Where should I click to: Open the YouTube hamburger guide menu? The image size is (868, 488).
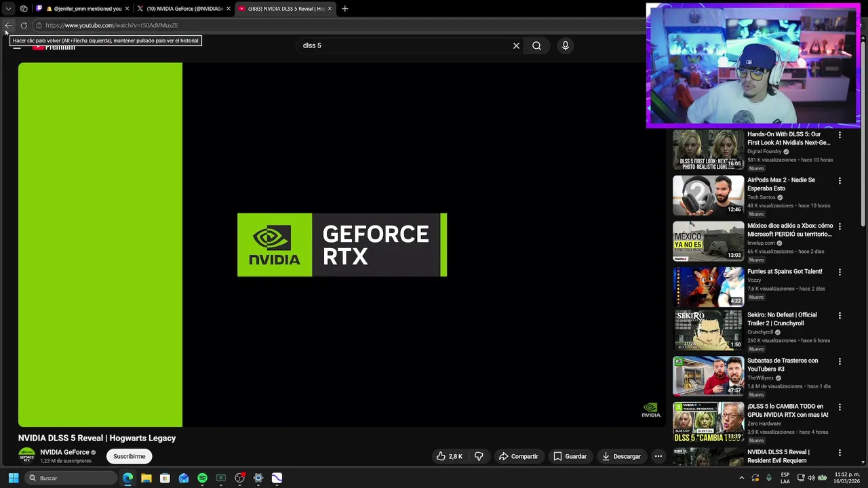click(x=17, y=47)
